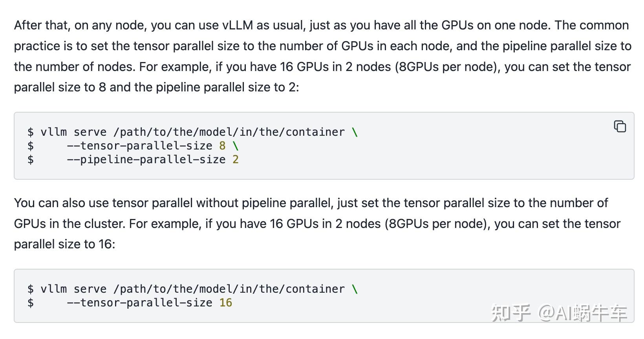644x339 pixels.
Task: Click the green backslash after the first container path
Action: 355,132
